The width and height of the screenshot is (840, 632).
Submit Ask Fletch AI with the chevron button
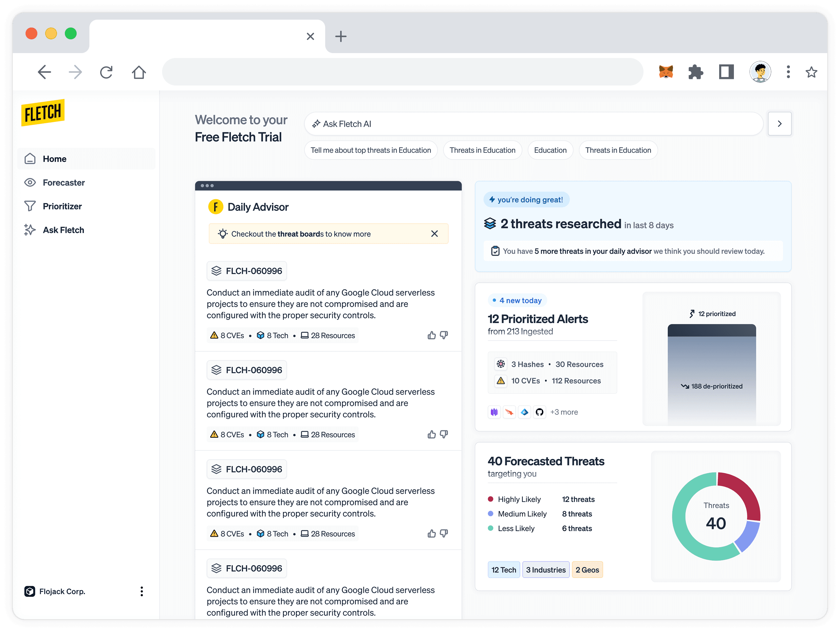tap(780, 124)
